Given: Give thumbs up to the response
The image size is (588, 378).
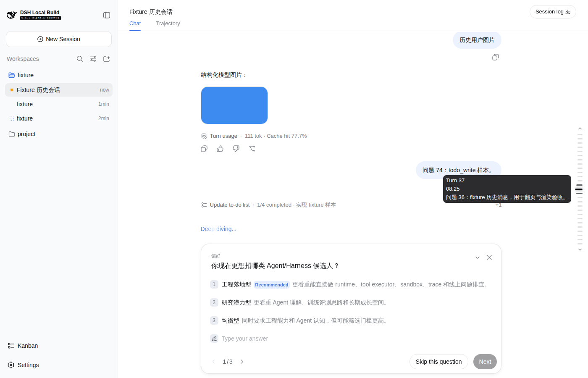Looking at the screenshot, I should click(x=220, y=149).
